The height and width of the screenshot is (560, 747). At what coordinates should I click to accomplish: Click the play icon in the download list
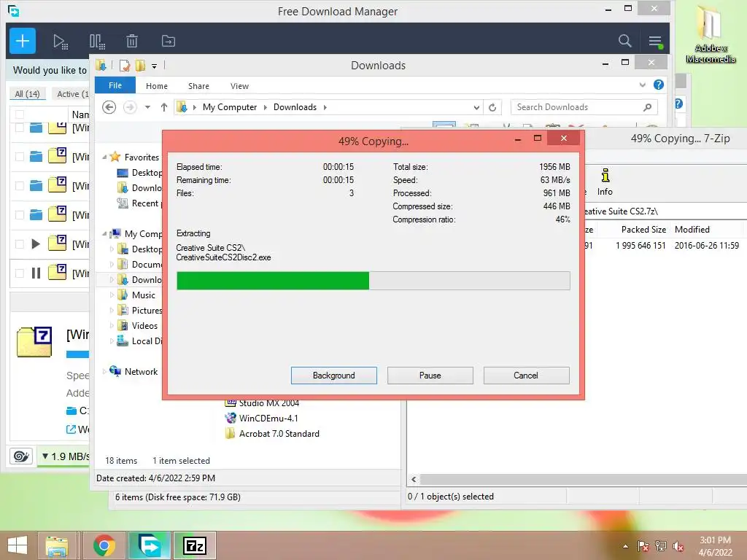point(36,244)
